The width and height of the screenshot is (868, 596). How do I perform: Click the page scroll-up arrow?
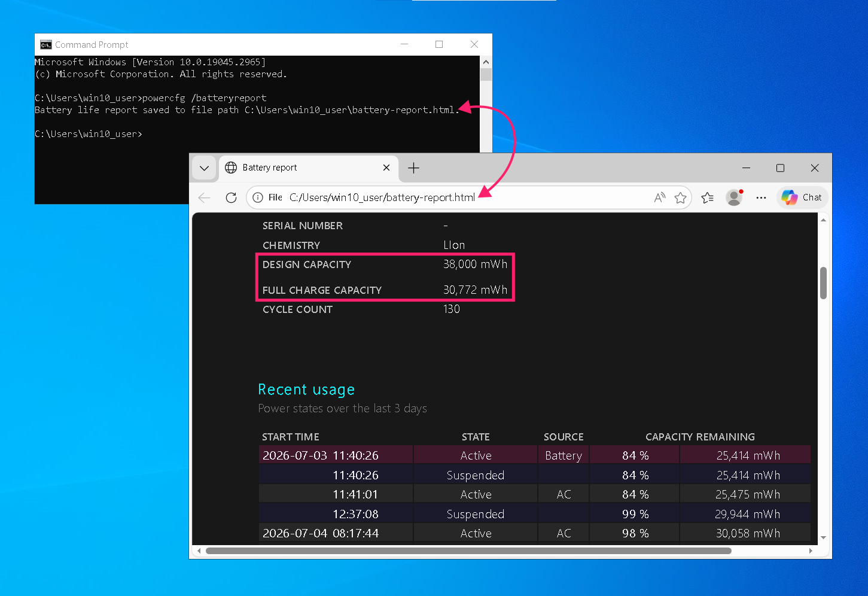pyautogui.click(x=823, y=220)
